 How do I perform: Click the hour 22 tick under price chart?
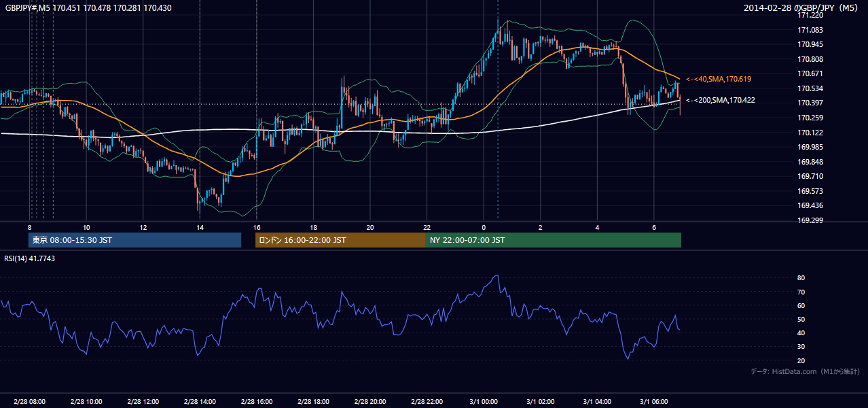pyautogui.click(x=427, y=227)
